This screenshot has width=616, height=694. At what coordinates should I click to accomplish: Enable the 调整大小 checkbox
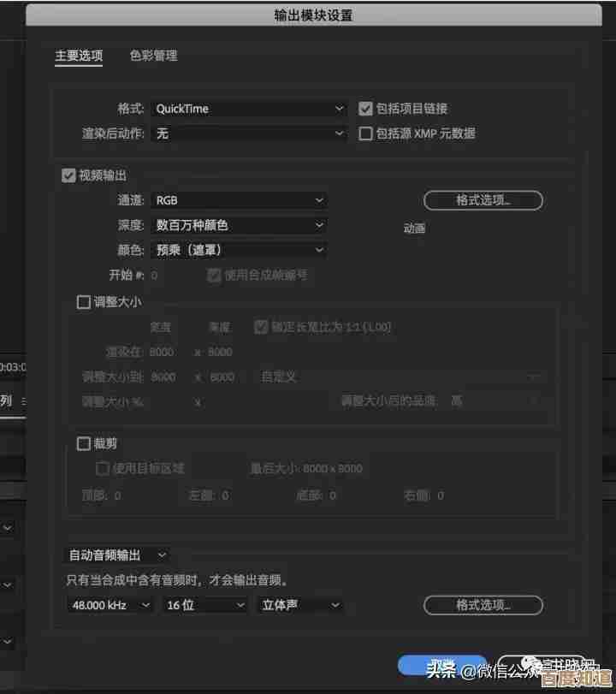(84, 302)
